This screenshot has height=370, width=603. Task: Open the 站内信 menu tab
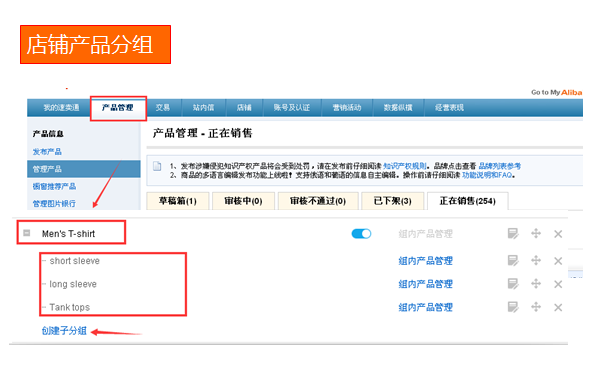coord(203,108)
